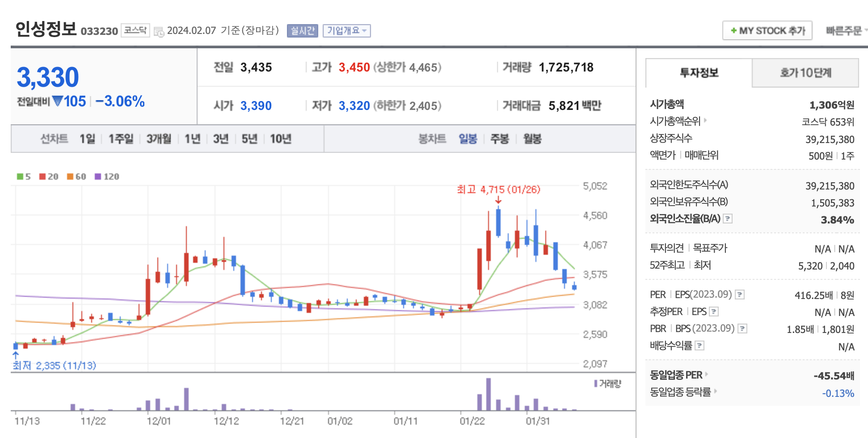Viewport: 868px width, 438px height.
Task: Open help icon next to 외국인소진율(B/A)
Action: 728,219
